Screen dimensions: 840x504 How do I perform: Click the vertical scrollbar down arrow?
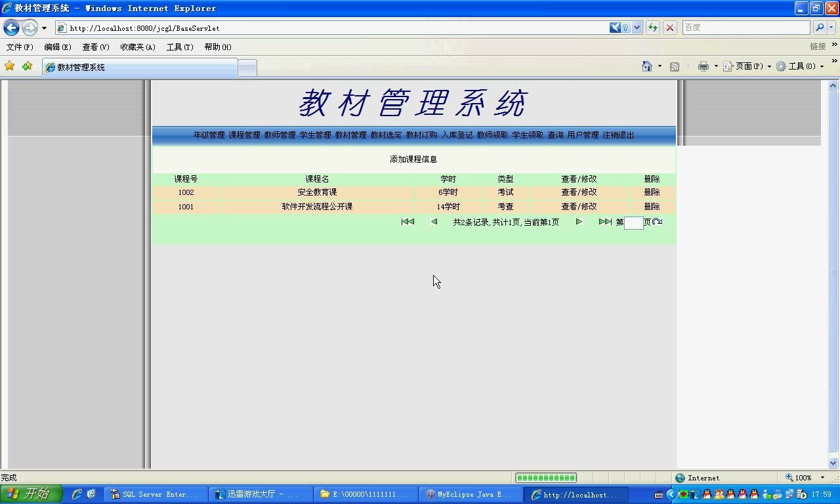point(833,463)
